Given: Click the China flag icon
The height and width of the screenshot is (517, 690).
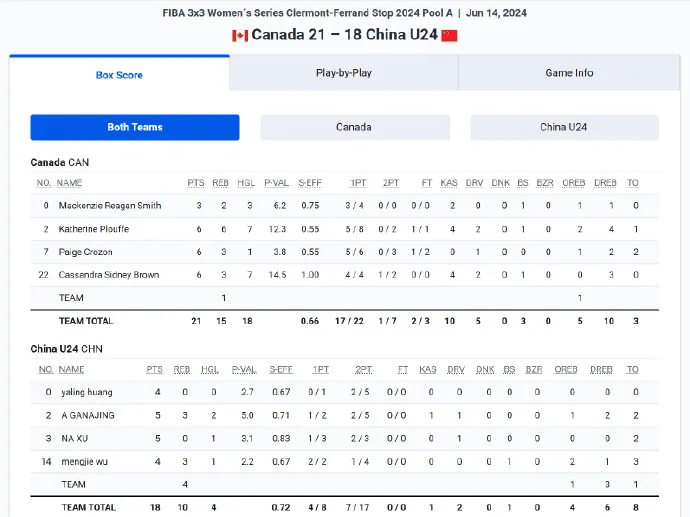Looking at the screenshot, I should point(449,35).
